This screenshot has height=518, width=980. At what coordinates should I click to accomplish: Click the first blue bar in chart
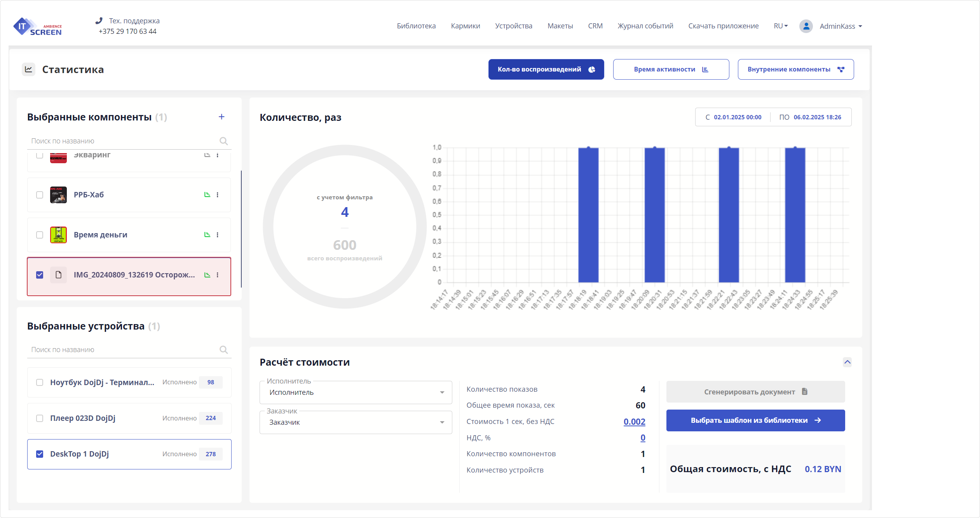588,215
